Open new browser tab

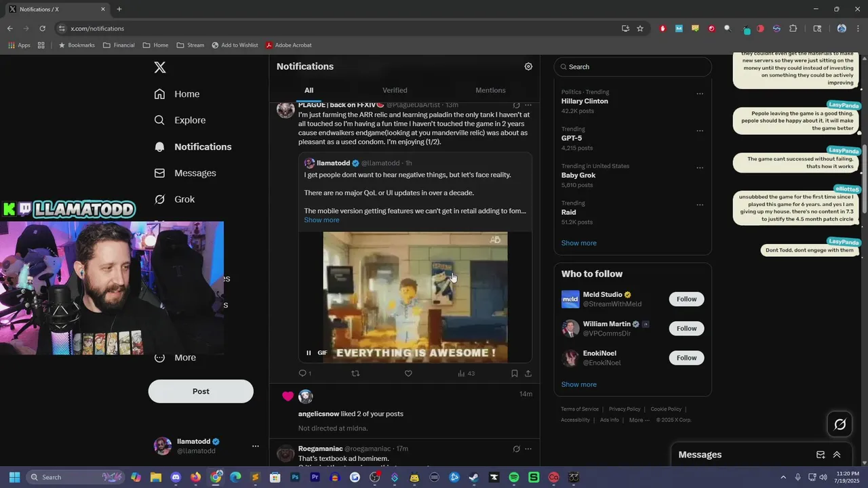click(x=119, y=9)
